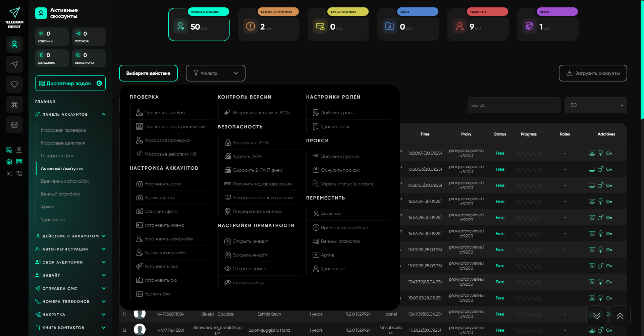644x336 pixels.
Task: Open the database icon in left rail
Action: click(x=14, y=125)
